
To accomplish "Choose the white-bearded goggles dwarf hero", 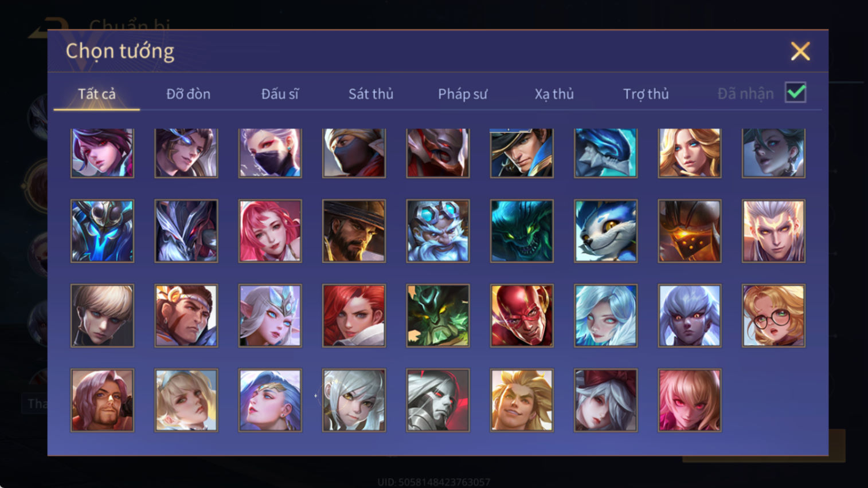I will pyautogui.click(x=438, y=231).
